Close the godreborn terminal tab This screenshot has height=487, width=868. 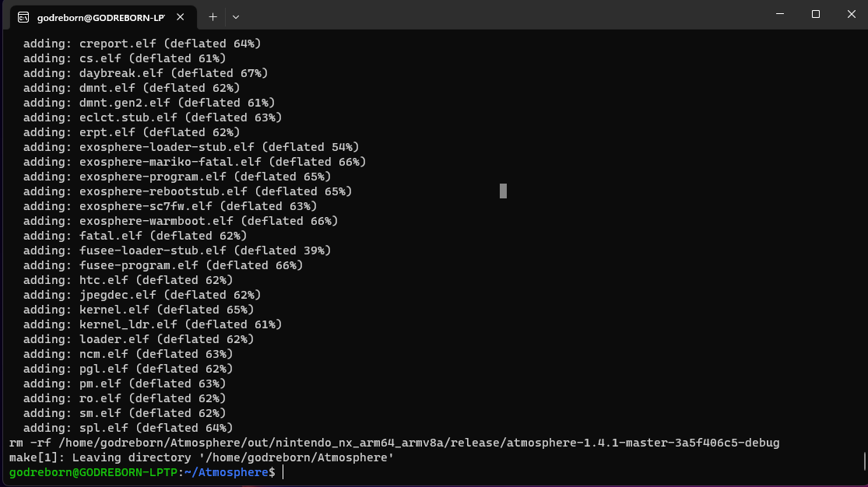(181, 17)
